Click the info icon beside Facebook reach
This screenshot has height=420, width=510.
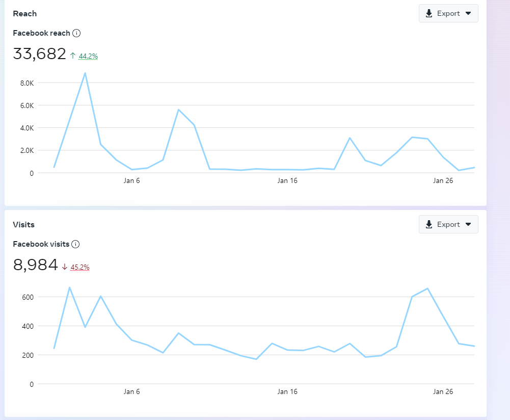pos(76,33)
